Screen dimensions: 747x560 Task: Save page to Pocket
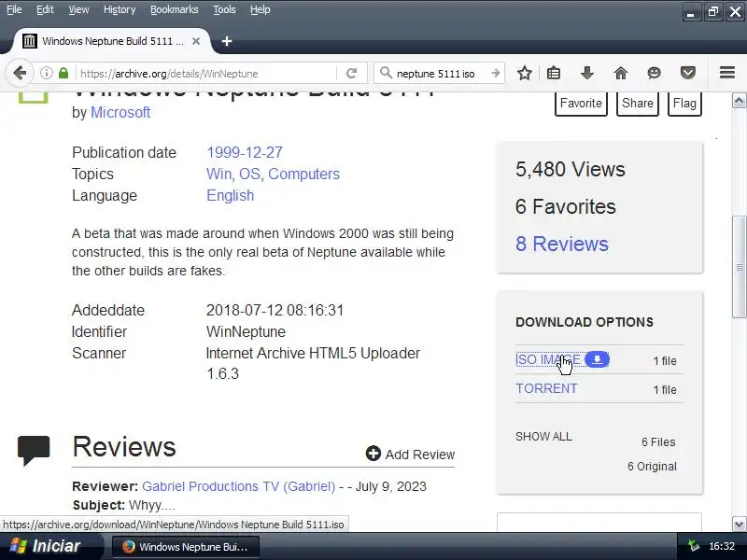click(688, 74)
